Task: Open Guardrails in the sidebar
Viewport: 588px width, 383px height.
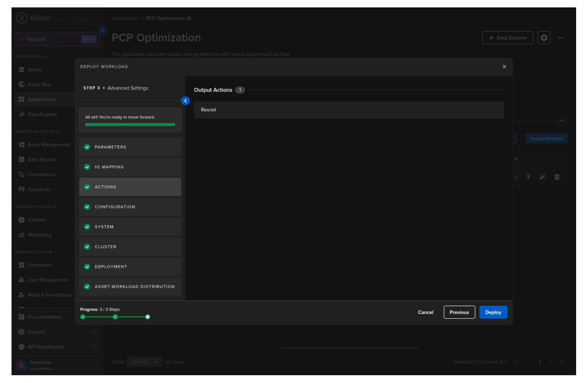Action: coord(39,189)
